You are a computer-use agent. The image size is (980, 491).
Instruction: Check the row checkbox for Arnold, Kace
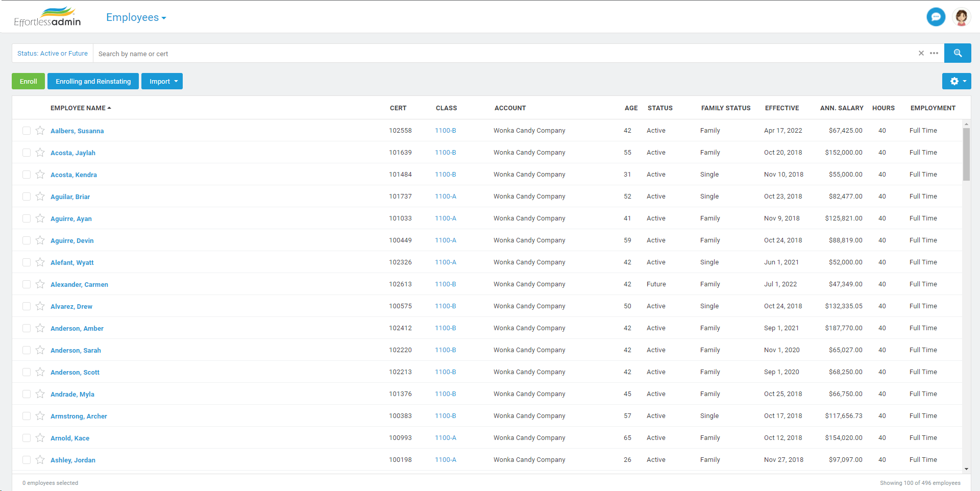(27, 437)
